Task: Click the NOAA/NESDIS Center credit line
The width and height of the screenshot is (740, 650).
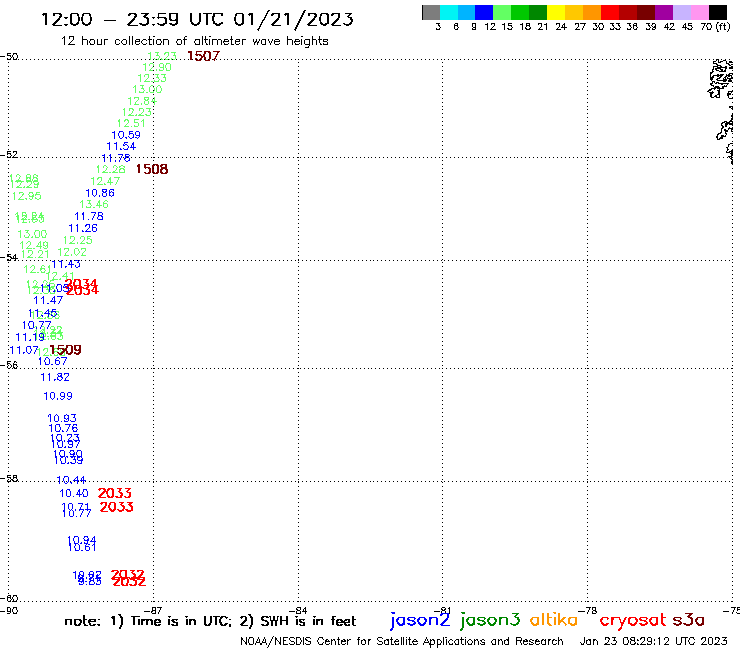Action: (402, 642)
